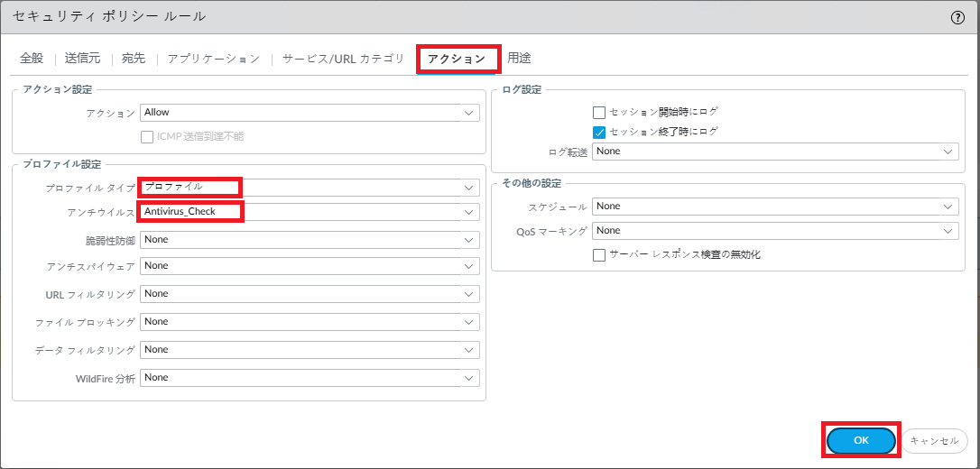Open the 送信元 tab

pyautogui.click(x=83, y=59)
